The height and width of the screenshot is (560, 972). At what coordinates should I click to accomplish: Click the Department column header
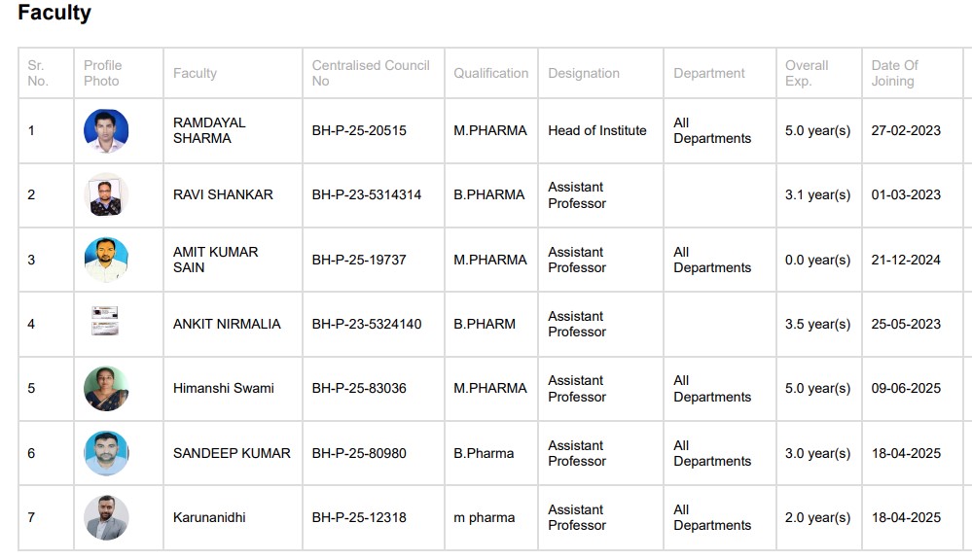point(709,73)
